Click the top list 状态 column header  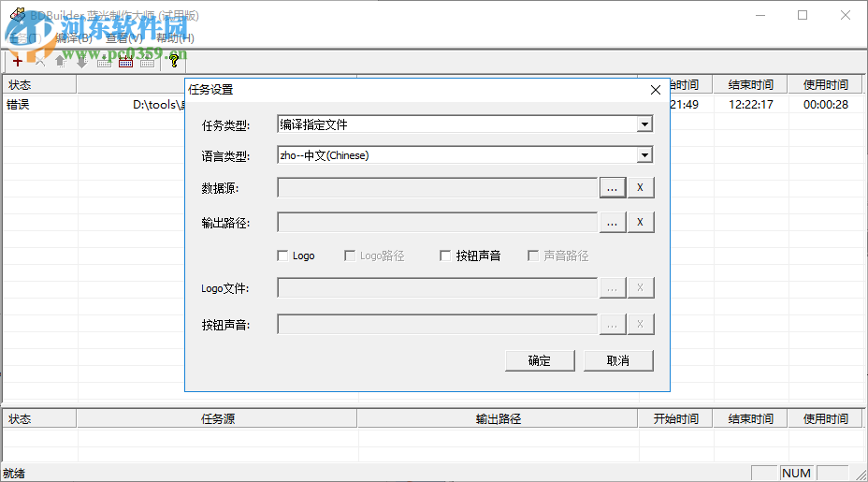pyautogui.click(x=39, y=85)
